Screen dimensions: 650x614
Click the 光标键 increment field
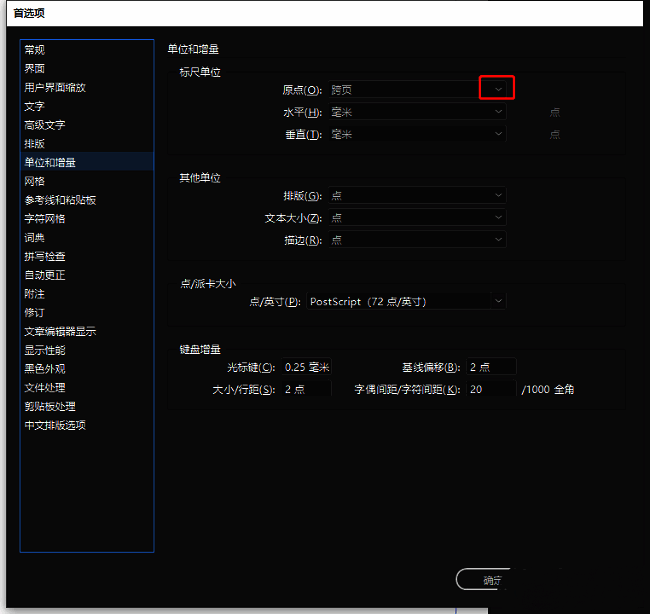tap(306, 367)
